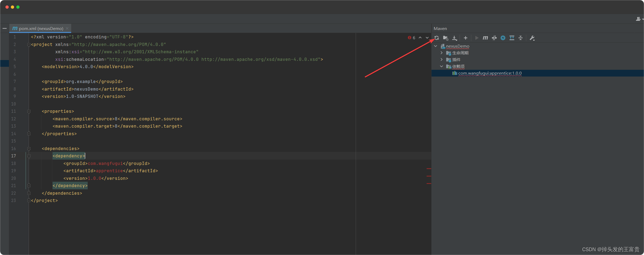Expand the 生命周期 lifecycle node

442,53
